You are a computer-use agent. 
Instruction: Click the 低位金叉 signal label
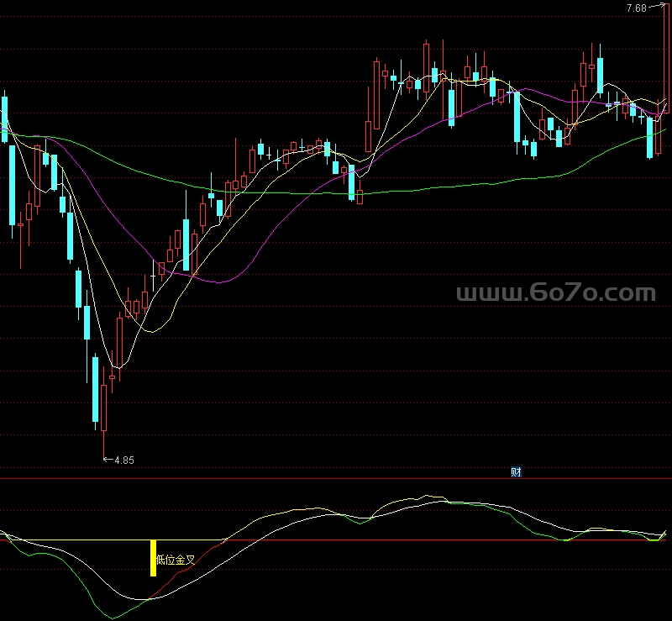(176, 560)
